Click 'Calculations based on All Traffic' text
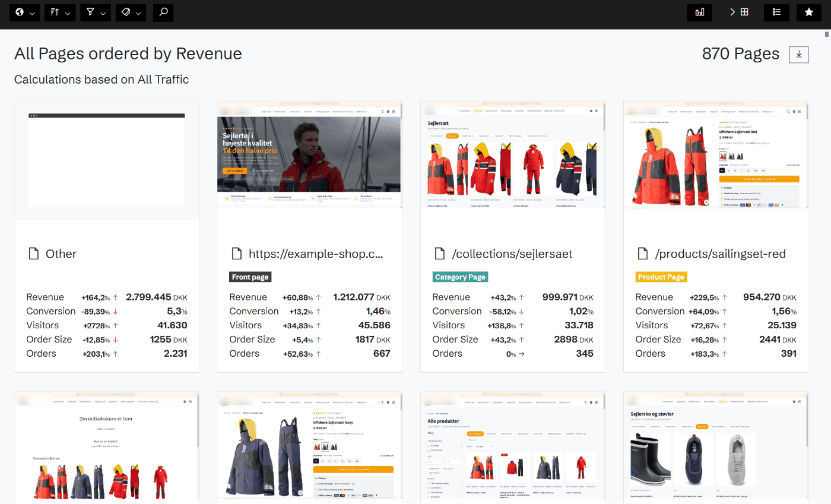The image size is (831, 504). [x=102, y=80]
